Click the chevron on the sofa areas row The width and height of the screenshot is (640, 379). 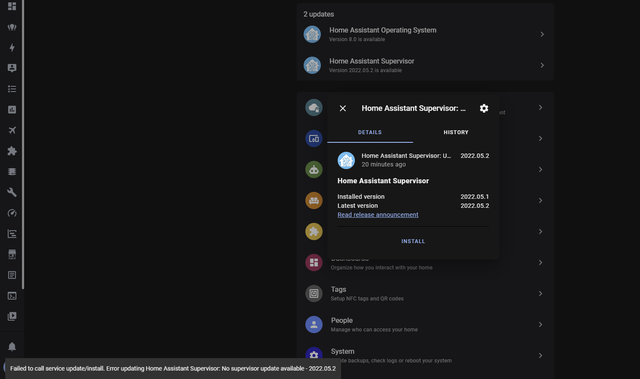[540, 201]
